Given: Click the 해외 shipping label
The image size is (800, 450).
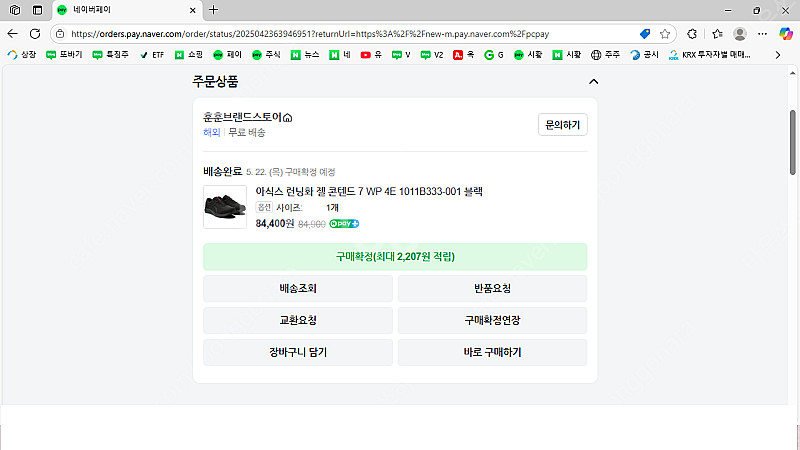Looking at the screenshot, I should (211, 132).
